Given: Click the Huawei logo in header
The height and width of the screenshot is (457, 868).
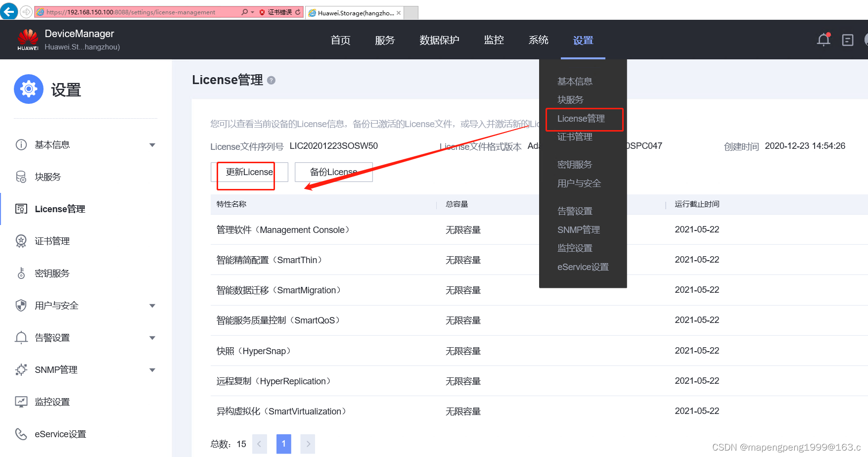Looking at the screenshot, I should [x=28, y=40].
